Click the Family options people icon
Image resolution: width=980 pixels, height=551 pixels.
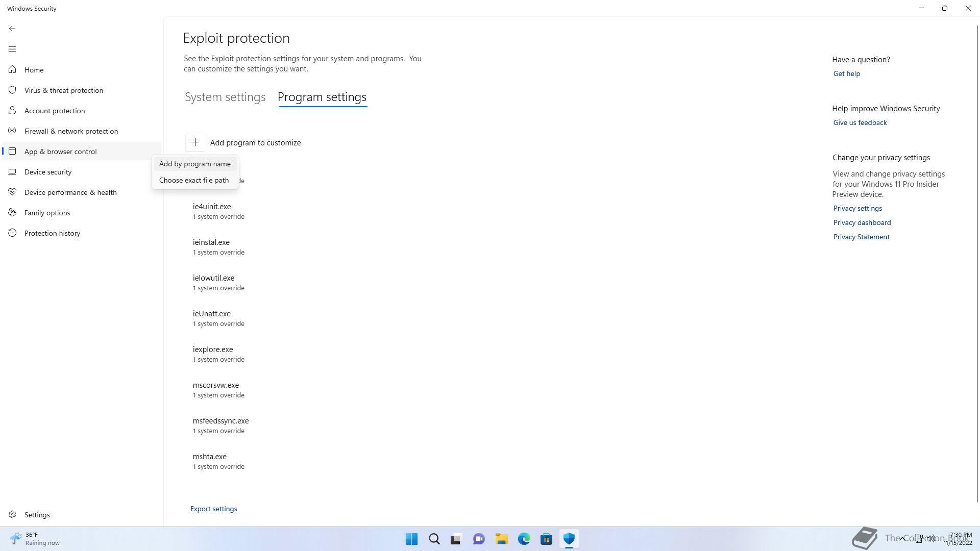click(12, 212)
